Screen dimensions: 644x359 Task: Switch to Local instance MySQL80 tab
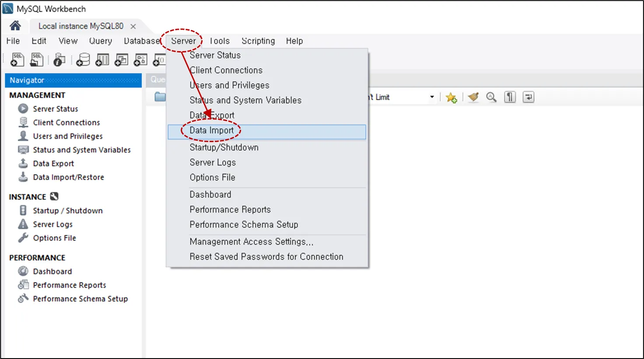coord(81,26)
